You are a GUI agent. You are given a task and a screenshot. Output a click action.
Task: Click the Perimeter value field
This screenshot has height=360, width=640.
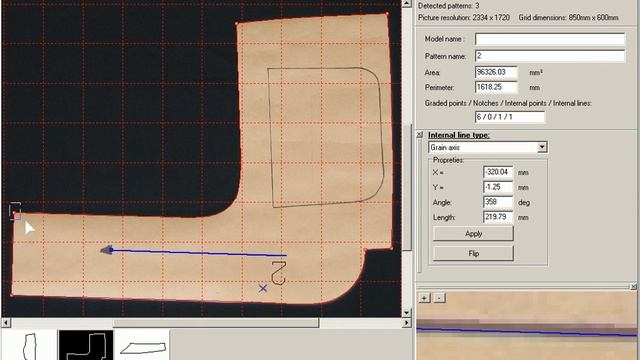coord(496,87)
